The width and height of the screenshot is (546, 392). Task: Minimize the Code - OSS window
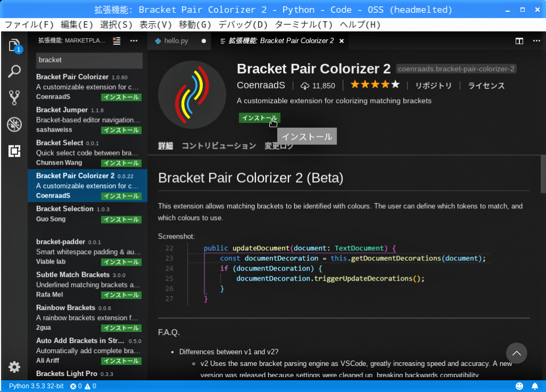[x=508, y=10]
